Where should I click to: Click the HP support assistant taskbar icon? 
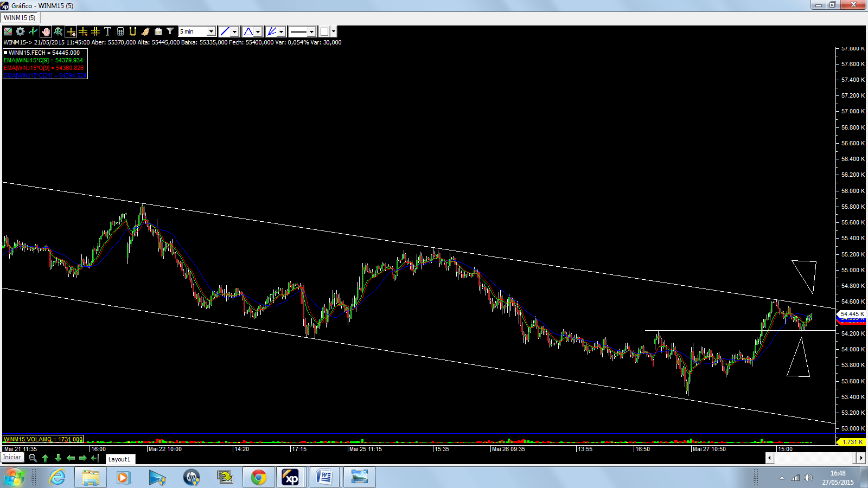coord(191,478)
